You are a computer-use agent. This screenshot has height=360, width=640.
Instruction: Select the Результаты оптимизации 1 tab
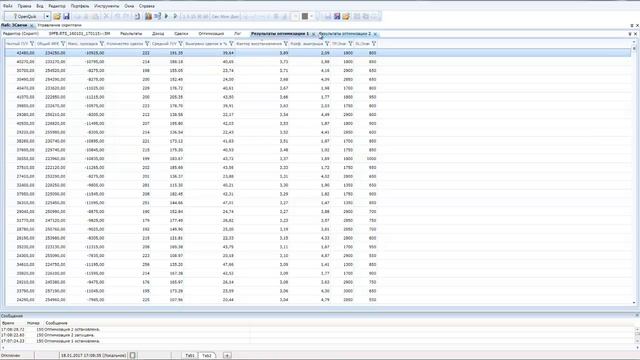tap(280, 33)
